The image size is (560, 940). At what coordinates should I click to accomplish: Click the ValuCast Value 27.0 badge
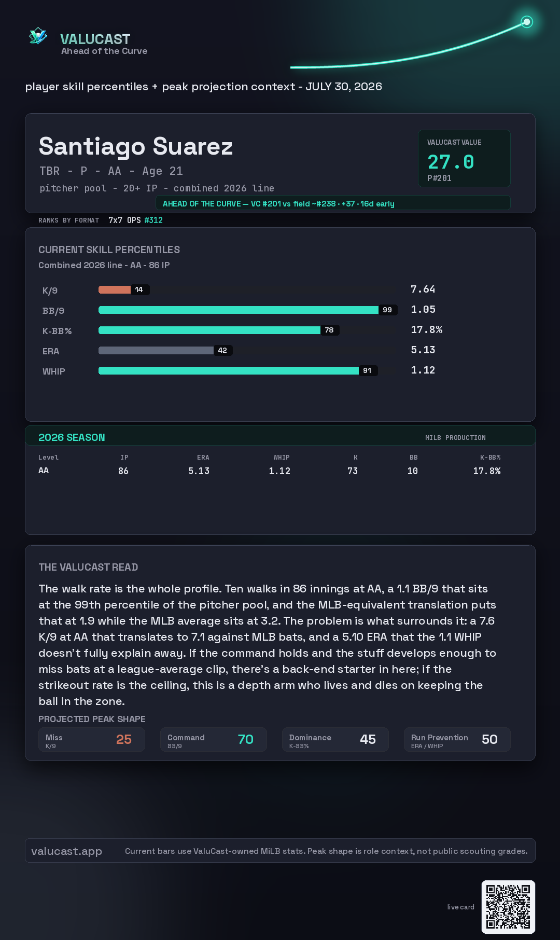point(464,158)
